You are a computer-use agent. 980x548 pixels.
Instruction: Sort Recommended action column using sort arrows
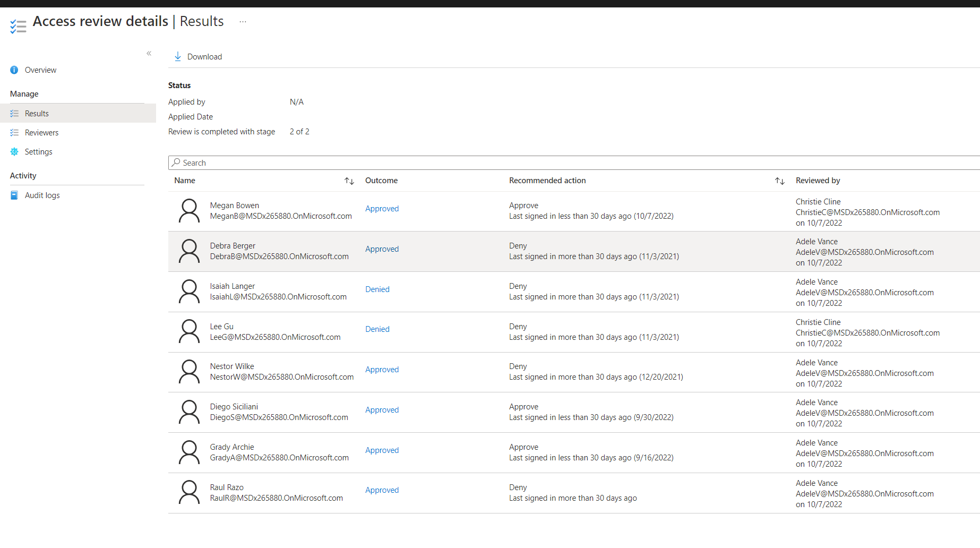(x=780, y=181)
